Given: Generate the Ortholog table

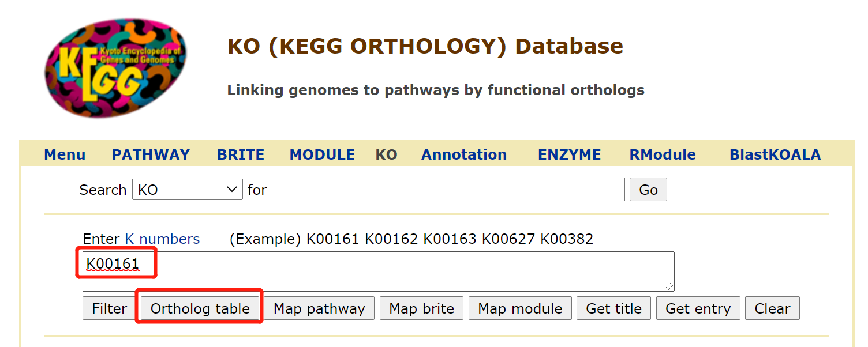Looking at the screenshot, I should point(199,308).
